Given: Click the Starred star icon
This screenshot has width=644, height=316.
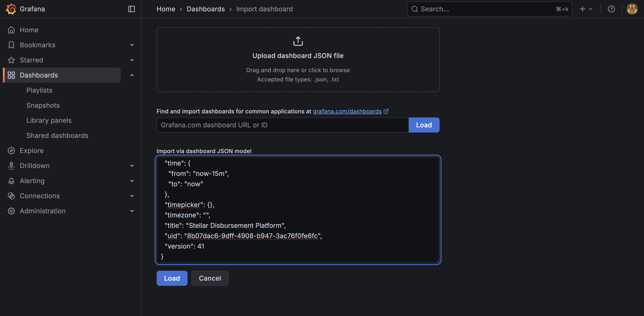Looking at the screenshot, I should [x=11, y=60].
